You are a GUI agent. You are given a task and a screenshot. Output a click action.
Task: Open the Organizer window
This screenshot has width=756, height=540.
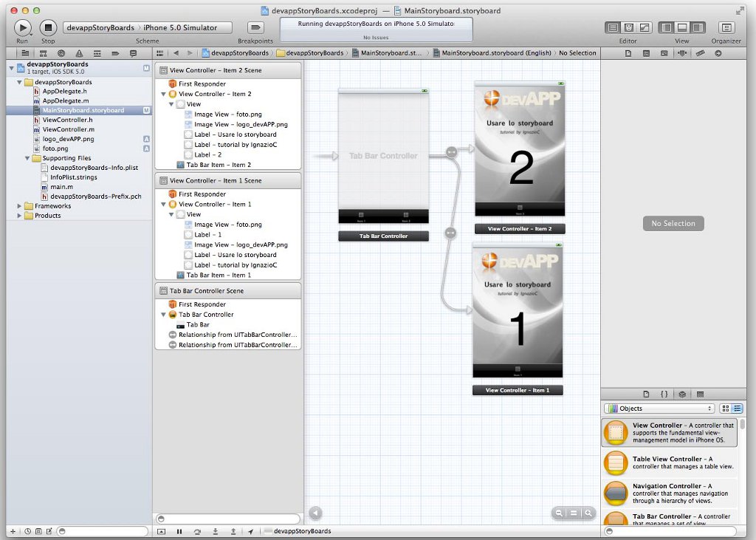726,27
